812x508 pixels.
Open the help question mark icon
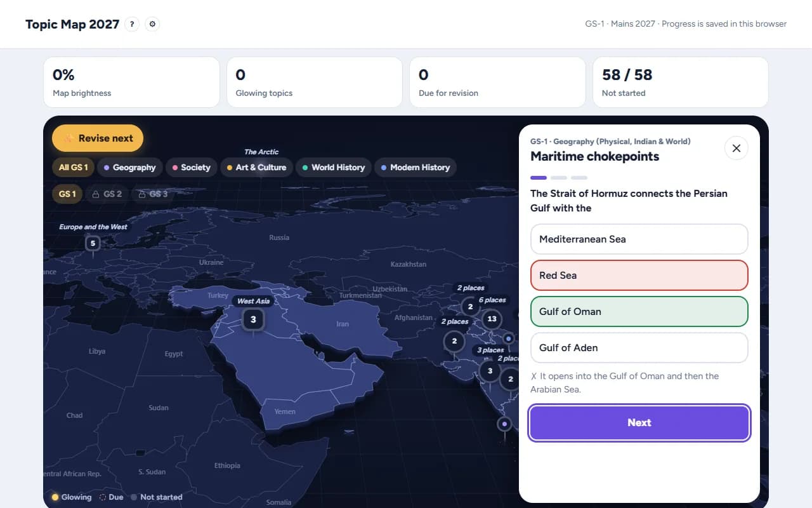[132, 24]
